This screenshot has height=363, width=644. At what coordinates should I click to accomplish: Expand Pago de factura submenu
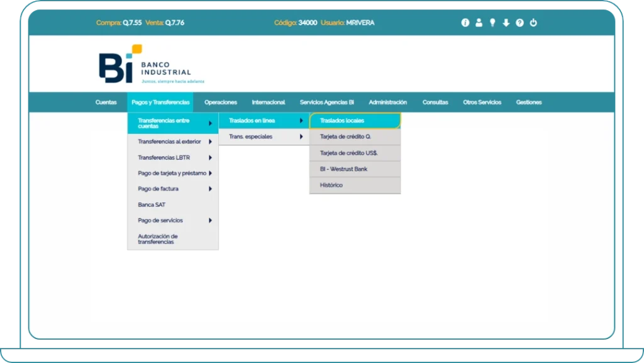(173, 189)
